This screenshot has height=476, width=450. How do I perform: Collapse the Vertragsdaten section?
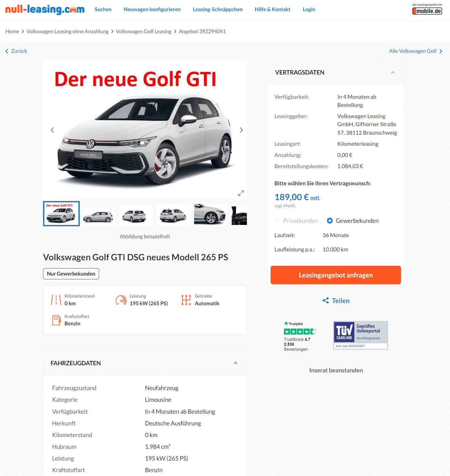(393, 72)
